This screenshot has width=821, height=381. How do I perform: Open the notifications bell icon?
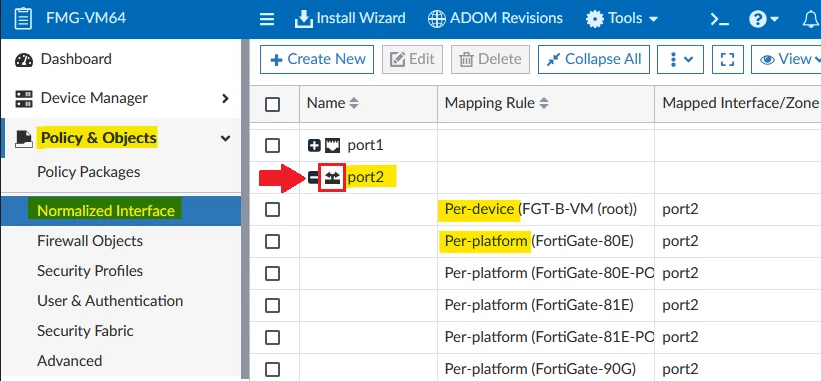click(x=811, y=19)
